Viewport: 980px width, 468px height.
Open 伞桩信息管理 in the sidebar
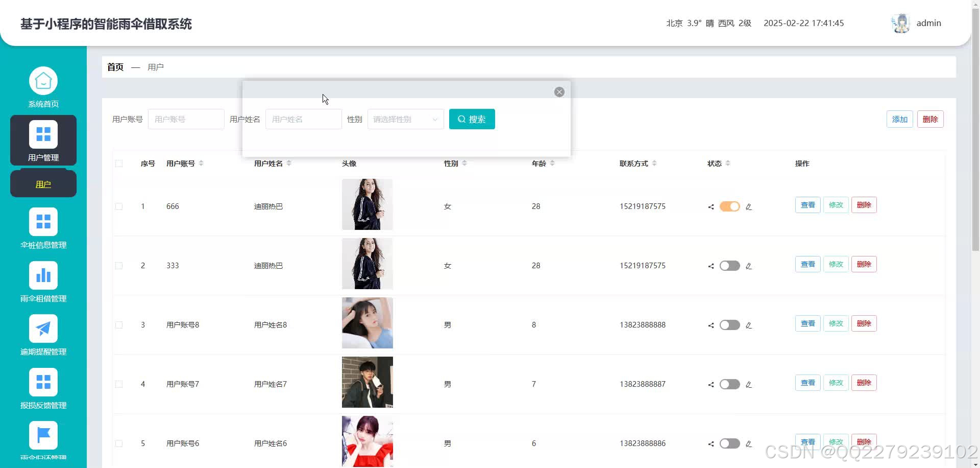pos(43,227)
